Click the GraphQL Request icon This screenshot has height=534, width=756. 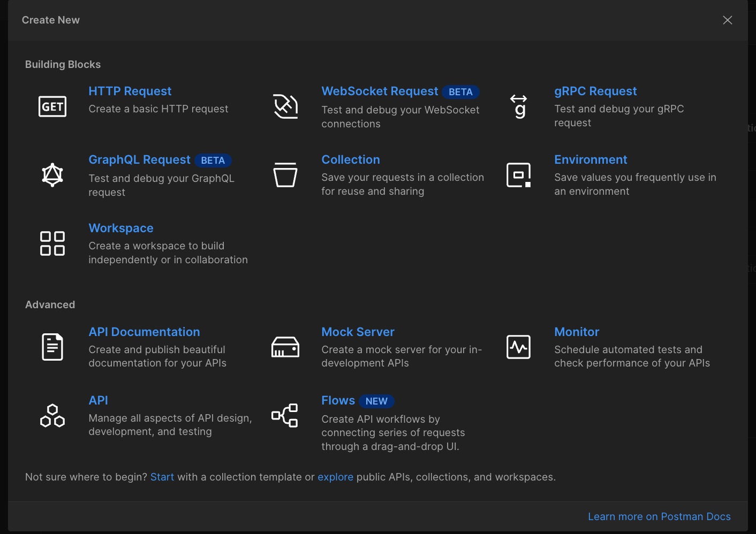click(x=52, y=175)
